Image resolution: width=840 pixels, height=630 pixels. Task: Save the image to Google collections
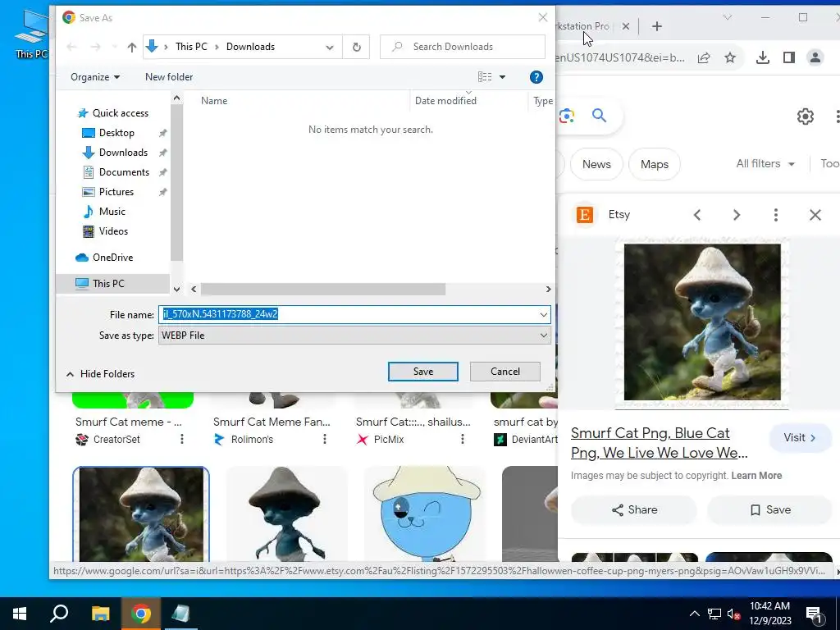[x=769, y=510]
